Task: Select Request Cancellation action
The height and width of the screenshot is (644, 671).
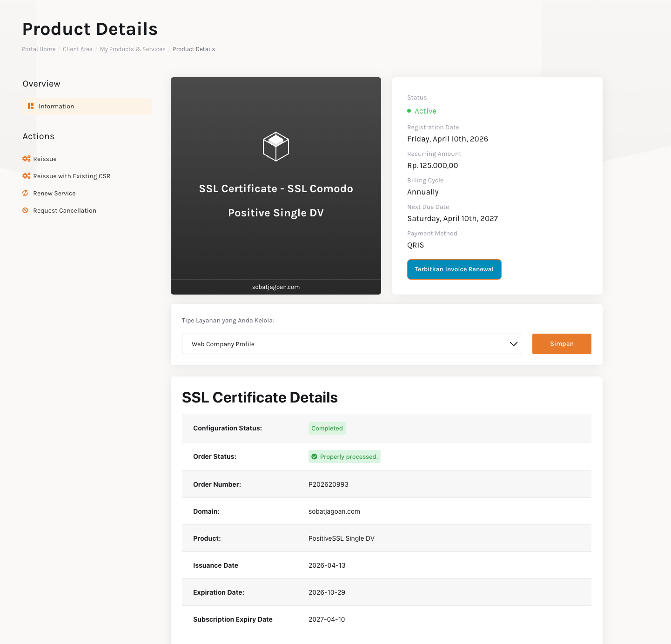Action: click(x=65, y=211)
